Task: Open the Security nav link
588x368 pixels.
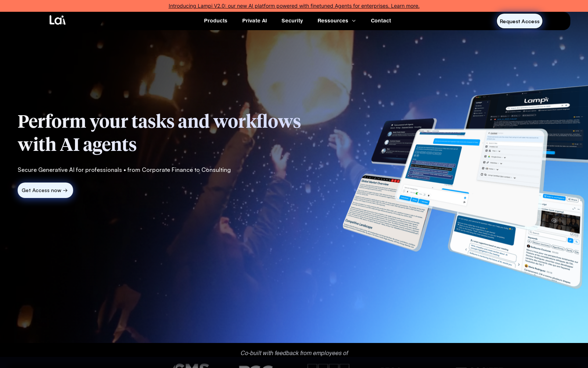Action: point(292,21)
